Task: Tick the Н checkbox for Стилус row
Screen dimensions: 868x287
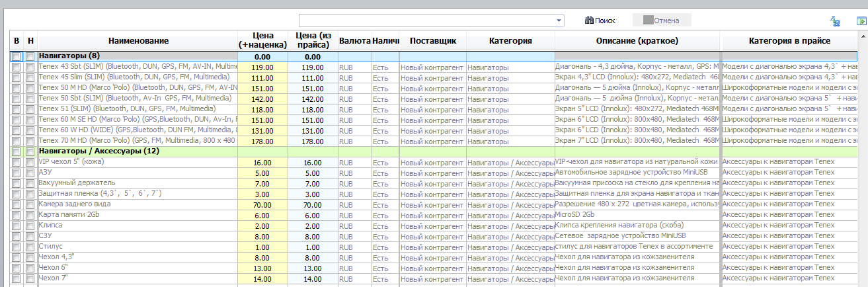Action: point(30,247)
